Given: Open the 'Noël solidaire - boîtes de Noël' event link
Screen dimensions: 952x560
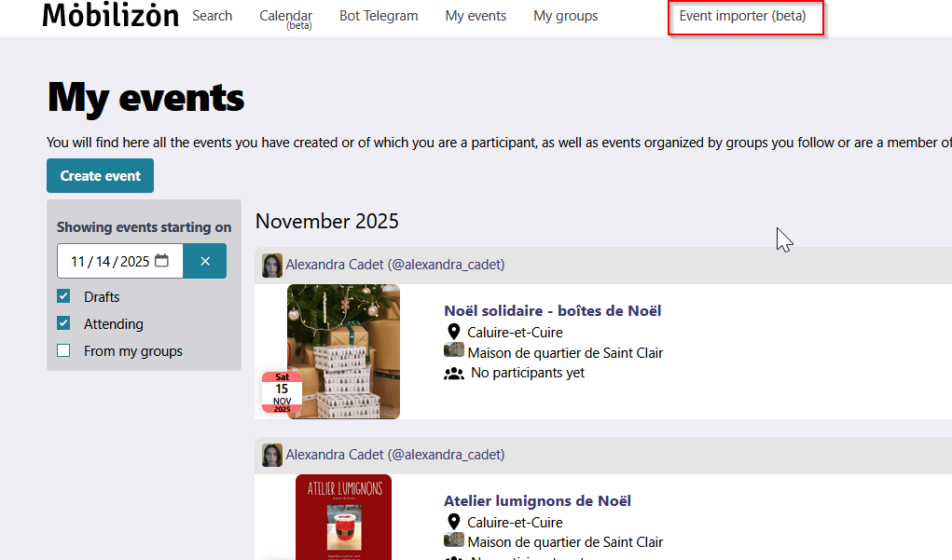Looking at the screenshot, I should pos(552,310).
